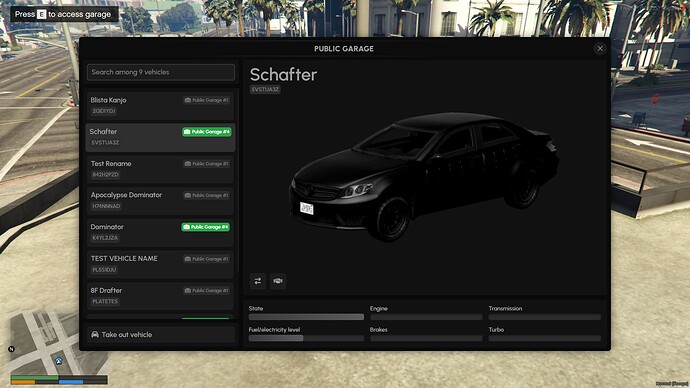Click the PLATETES plate label

pos(105,302)
